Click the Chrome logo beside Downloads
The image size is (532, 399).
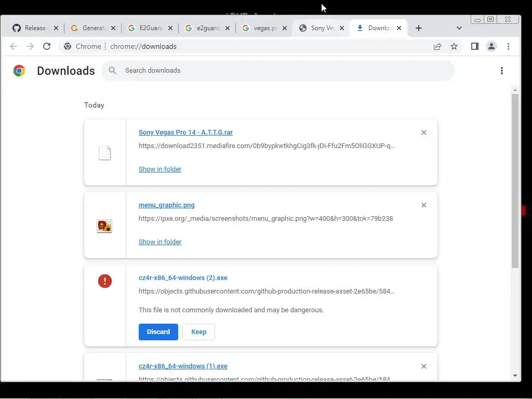coord(19,71)
